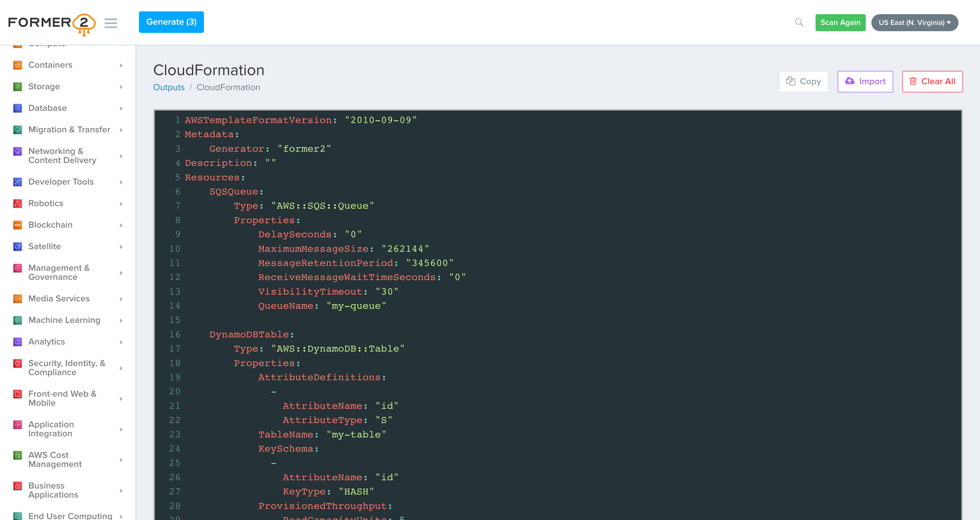
Task: Click the Migration & Transfer icon
Action: [18, 129]
